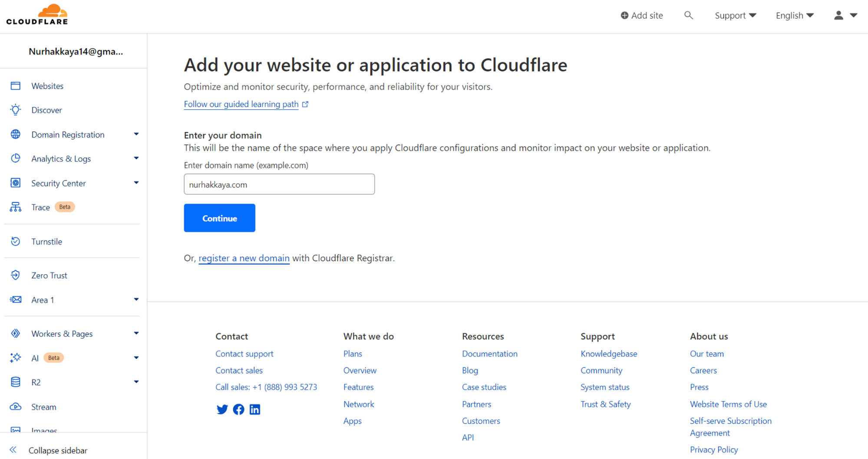Click the external link icon beside learning path

pos(305,104)
